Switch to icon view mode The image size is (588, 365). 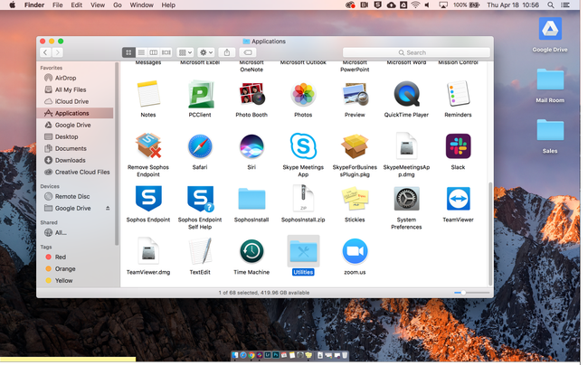coord(128,52)
